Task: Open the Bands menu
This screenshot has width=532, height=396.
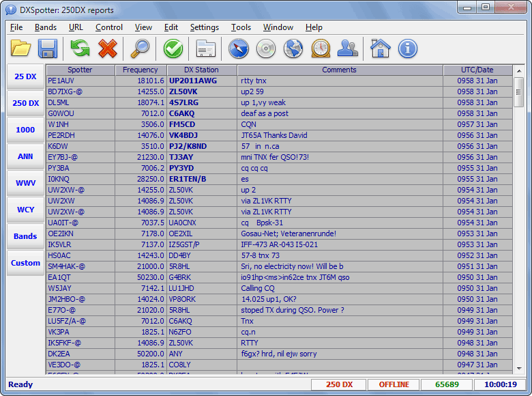Action: point(46,27)
